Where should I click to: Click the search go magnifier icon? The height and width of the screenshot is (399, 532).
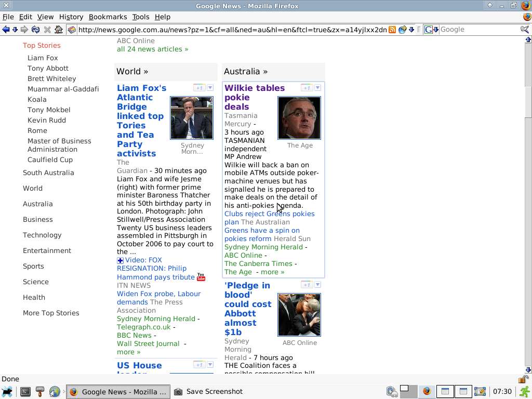[525, 30]
